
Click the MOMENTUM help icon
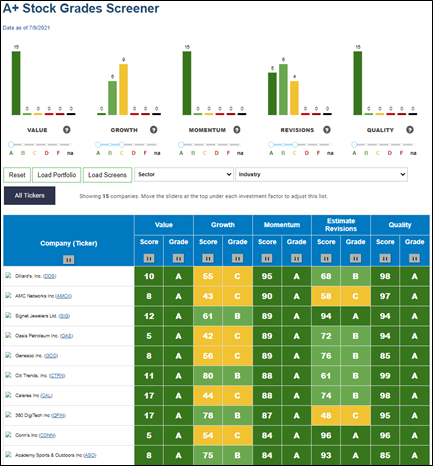(237, 130)
